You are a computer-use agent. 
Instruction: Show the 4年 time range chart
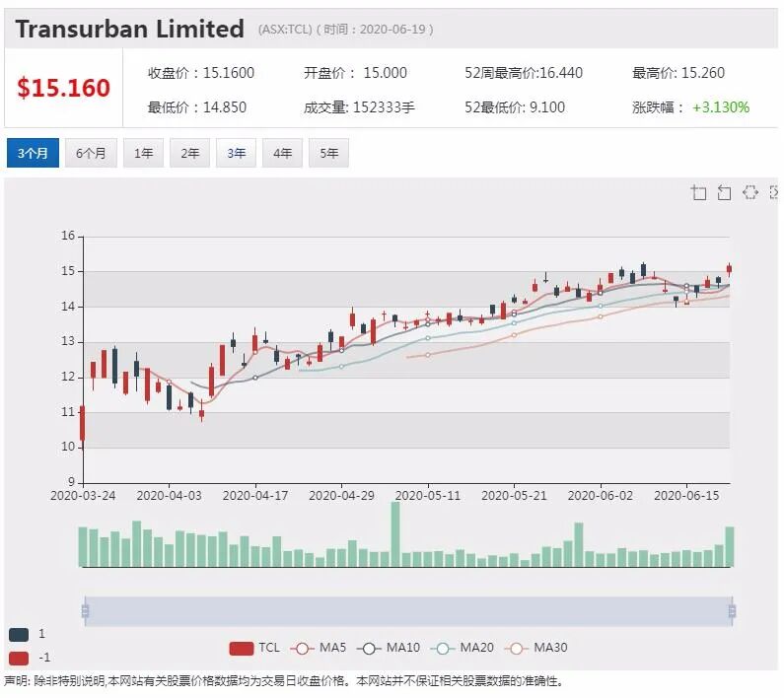[282, 153]
